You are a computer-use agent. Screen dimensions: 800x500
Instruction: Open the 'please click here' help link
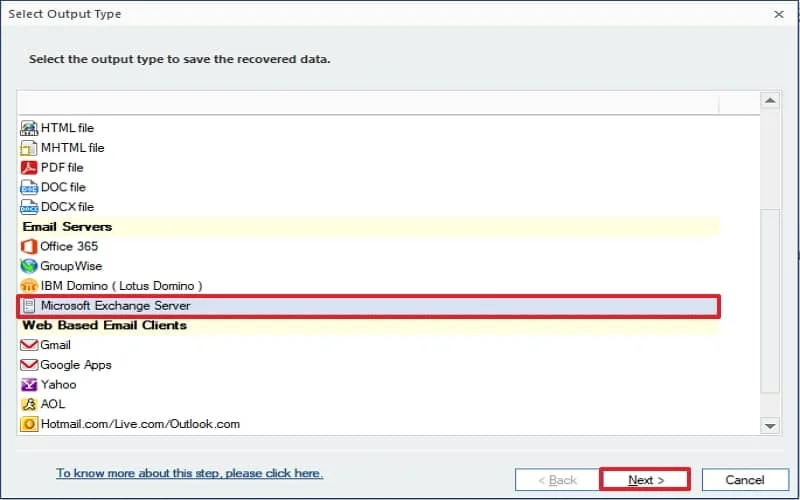coord(189,473)
